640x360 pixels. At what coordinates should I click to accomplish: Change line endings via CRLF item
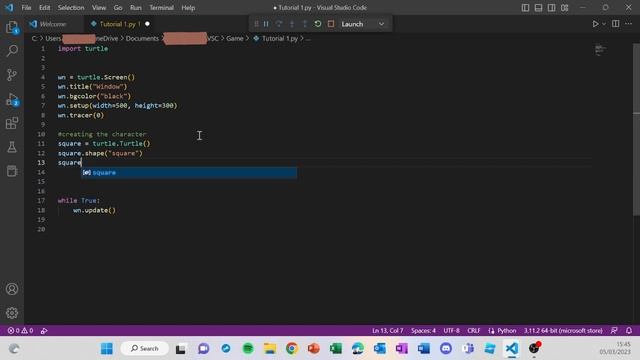473,331
